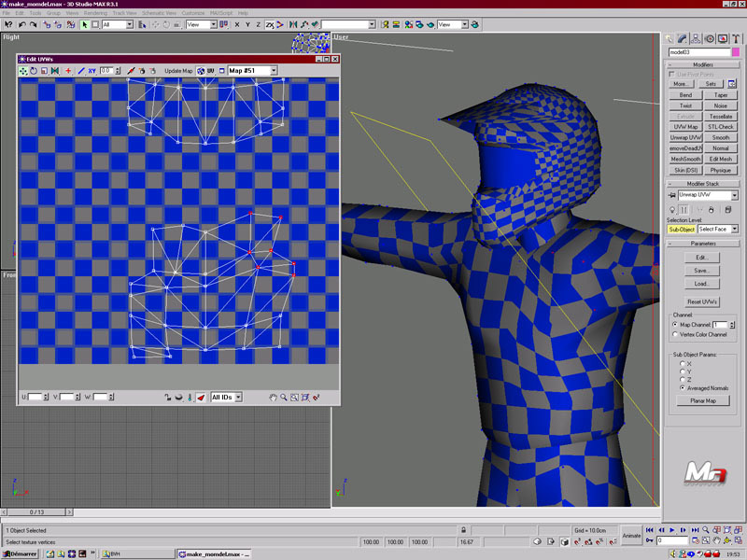Click the Pan hand icon in Edit UVWs
747x560 pixels.
[x=274, y=398]
